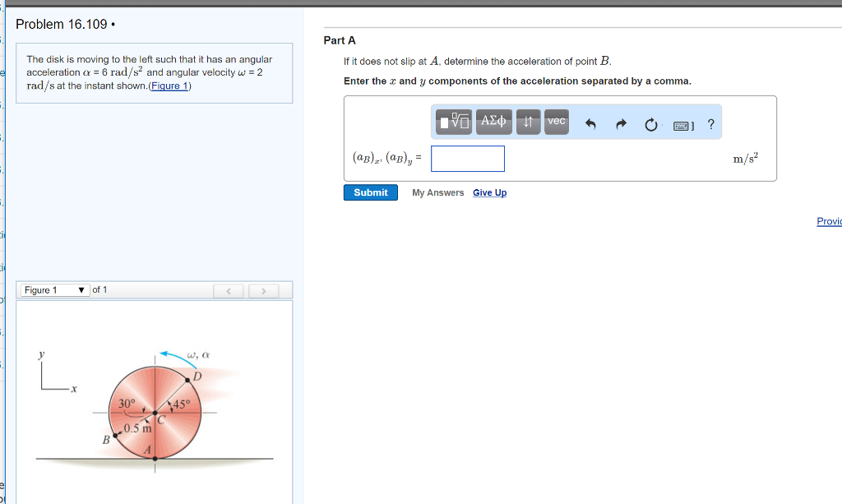Open help with the question mark icon

pos(710,122)
